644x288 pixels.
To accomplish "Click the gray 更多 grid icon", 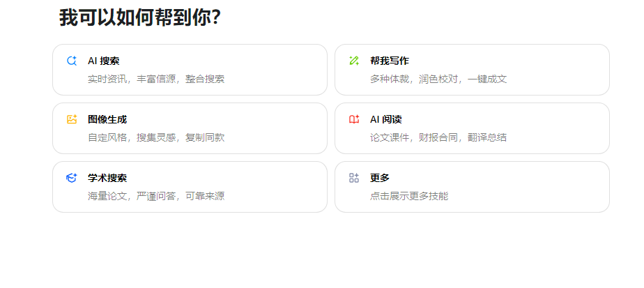I will coord(354,178).
